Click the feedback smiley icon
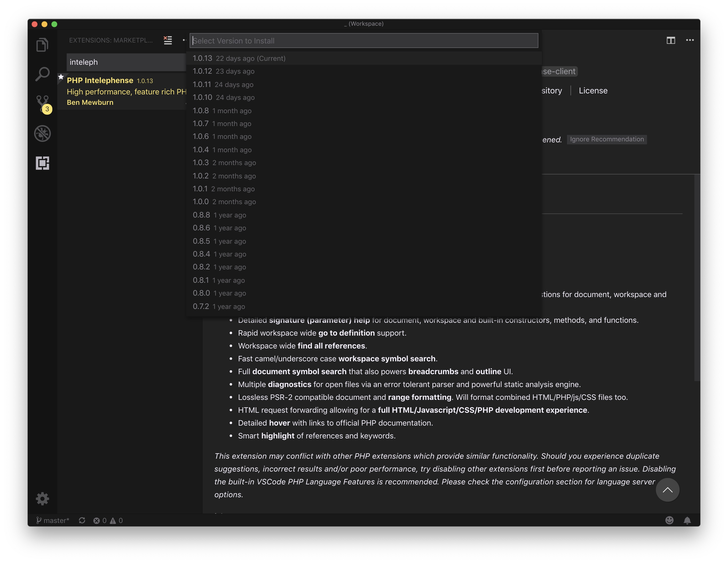This screenshot has height=563, width=728. coord(669,520)
